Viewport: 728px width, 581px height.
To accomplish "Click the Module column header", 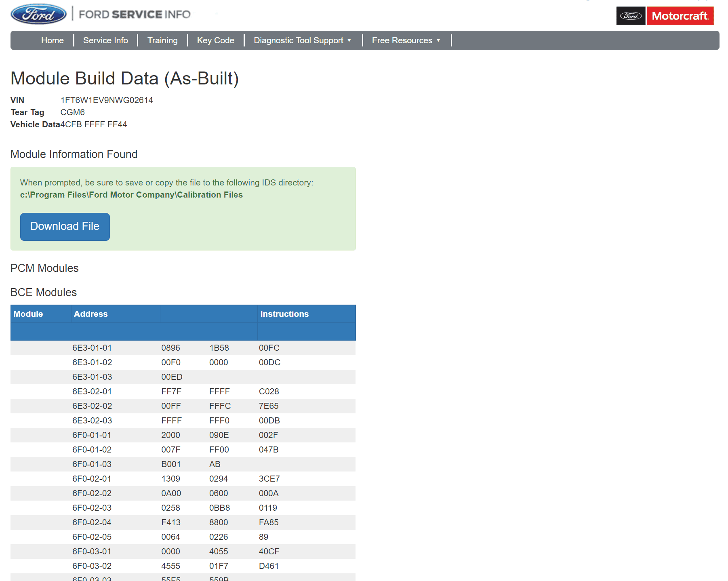I will [28, 314].
